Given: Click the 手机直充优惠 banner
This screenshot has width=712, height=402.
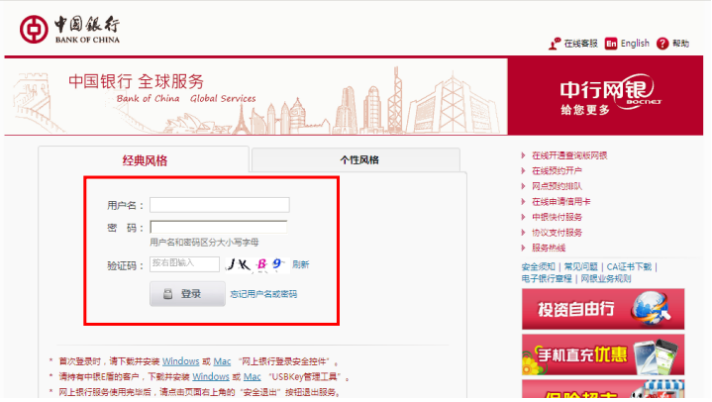Looking at the screenshot, I should pyautogui.click(x=603, y=355).
